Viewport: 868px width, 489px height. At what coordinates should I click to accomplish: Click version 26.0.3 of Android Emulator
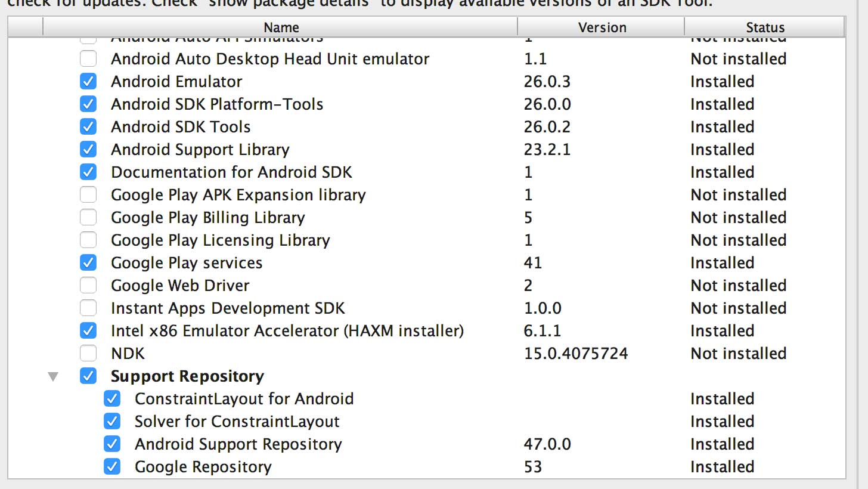pyautogui.click(x=547, y=82)
